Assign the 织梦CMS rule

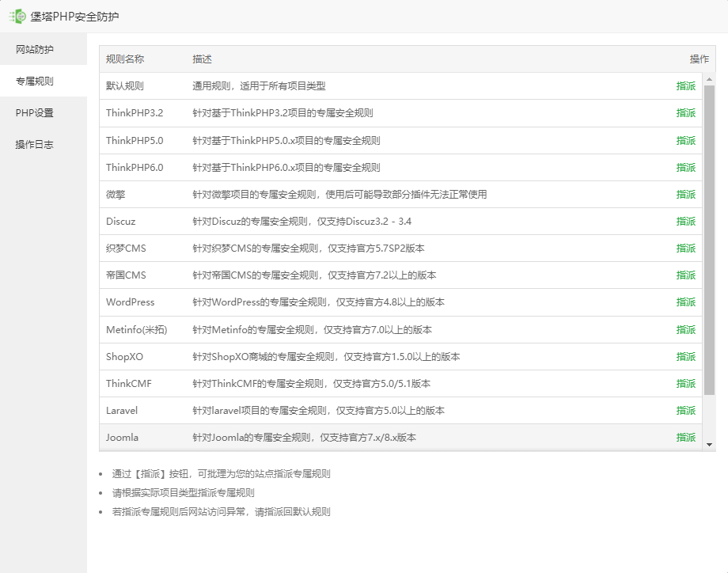point(686,248)
